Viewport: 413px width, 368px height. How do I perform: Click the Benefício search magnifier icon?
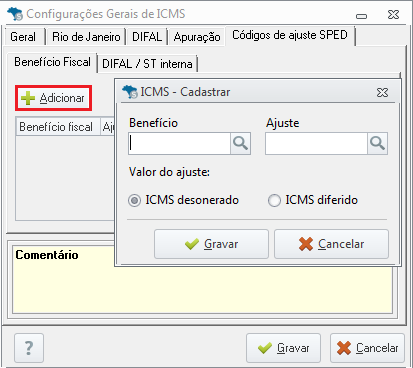coord(240,143)
